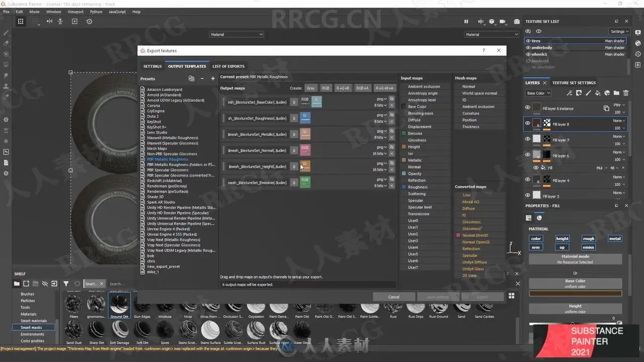Click the instance icon on Fill layer 6 instance
Viewport: 644px width, 362px height.
606,108
